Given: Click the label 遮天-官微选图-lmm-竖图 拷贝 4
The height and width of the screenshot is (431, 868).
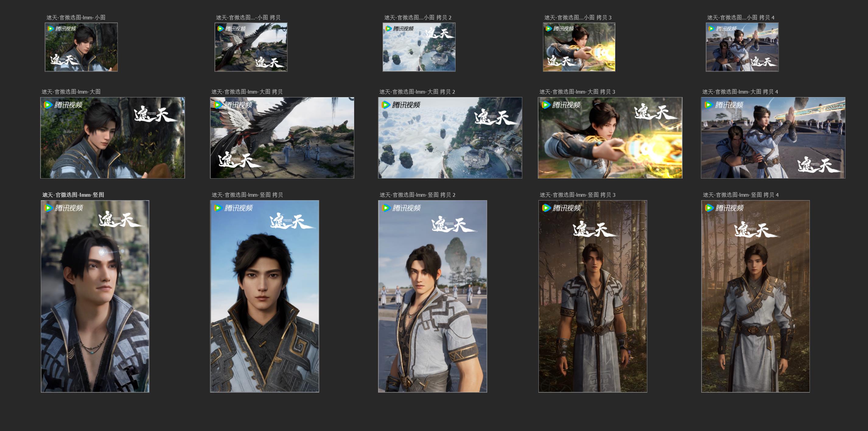Looking at the screenshot, I should click(741, 195).
